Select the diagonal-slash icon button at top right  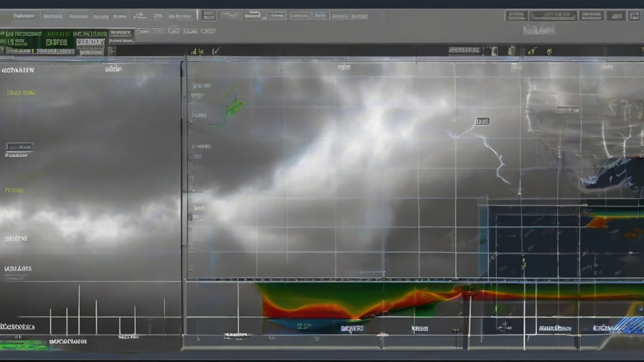[634, 16]
